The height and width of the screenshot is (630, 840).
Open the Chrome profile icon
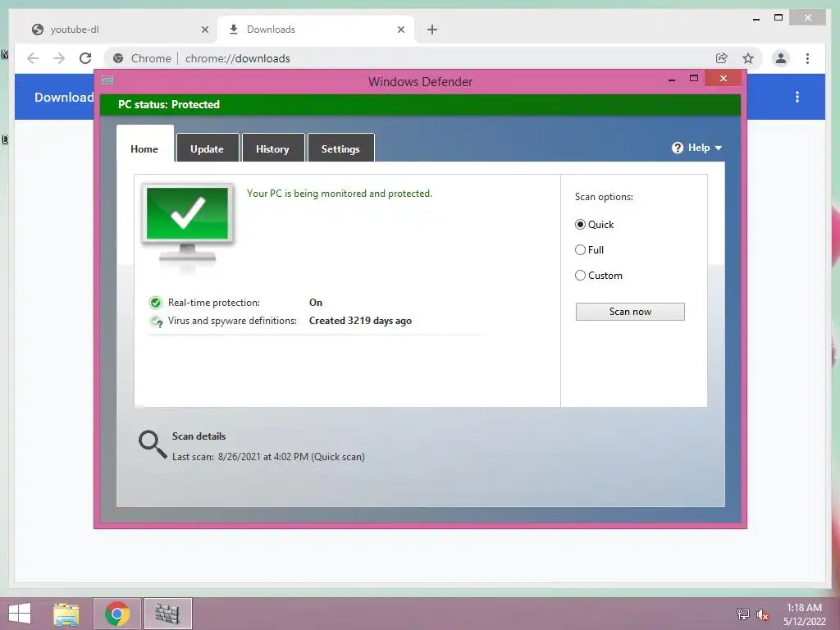[x=781, y=58]
